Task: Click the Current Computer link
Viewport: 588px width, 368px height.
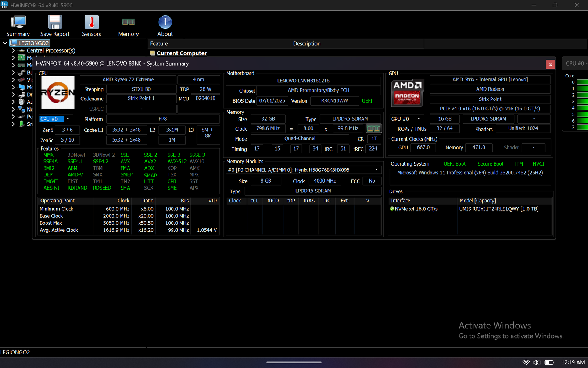Action: tap(182, 53)
